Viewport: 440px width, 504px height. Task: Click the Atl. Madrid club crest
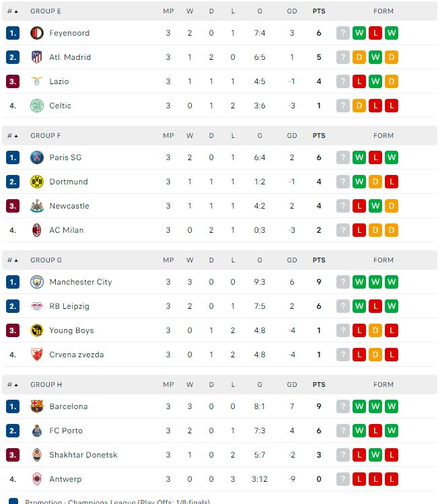(37, 57)
